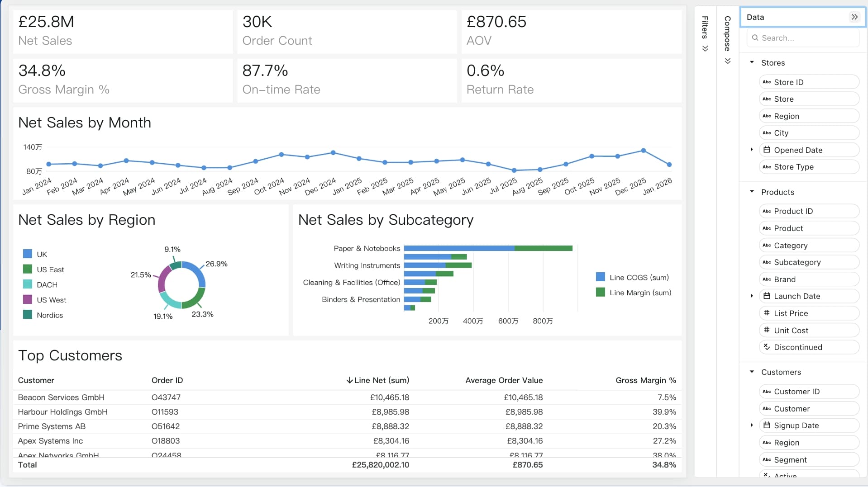Screen dimensions: 868x487
Task: Click the Line COGS (sum) blue swatch
Action: 601,277
